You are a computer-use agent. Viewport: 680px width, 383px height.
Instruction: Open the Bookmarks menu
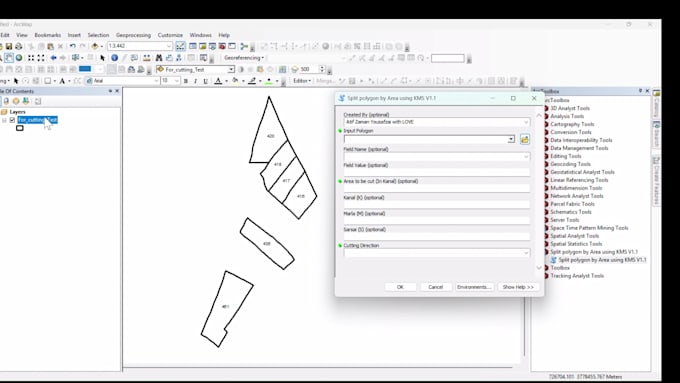pos(48,35)
